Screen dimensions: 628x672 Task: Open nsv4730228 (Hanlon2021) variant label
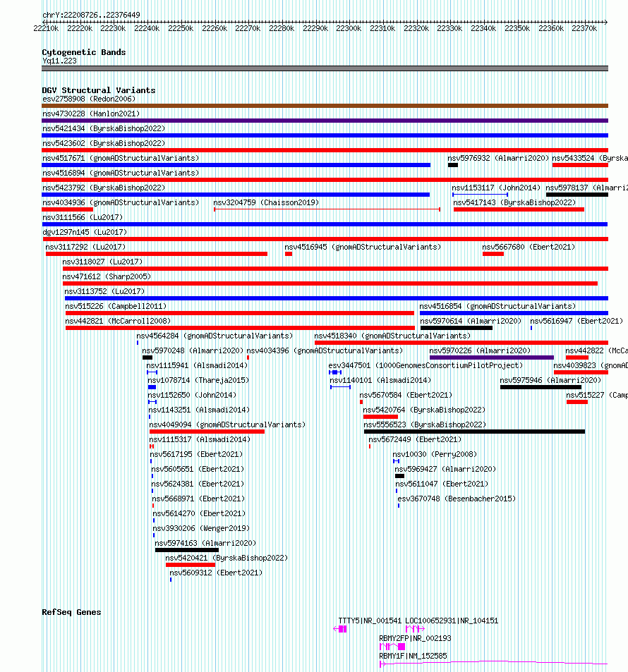click(x=91, y=114)
